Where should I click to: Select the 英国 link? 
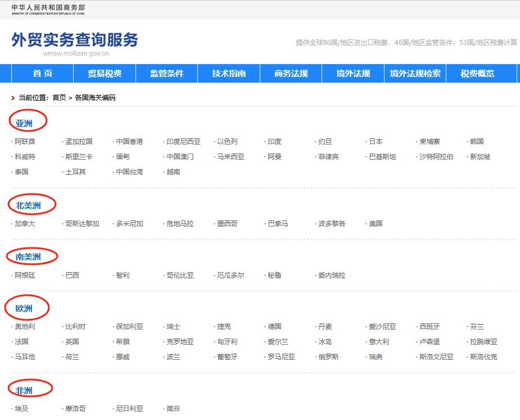coord(73,342)
